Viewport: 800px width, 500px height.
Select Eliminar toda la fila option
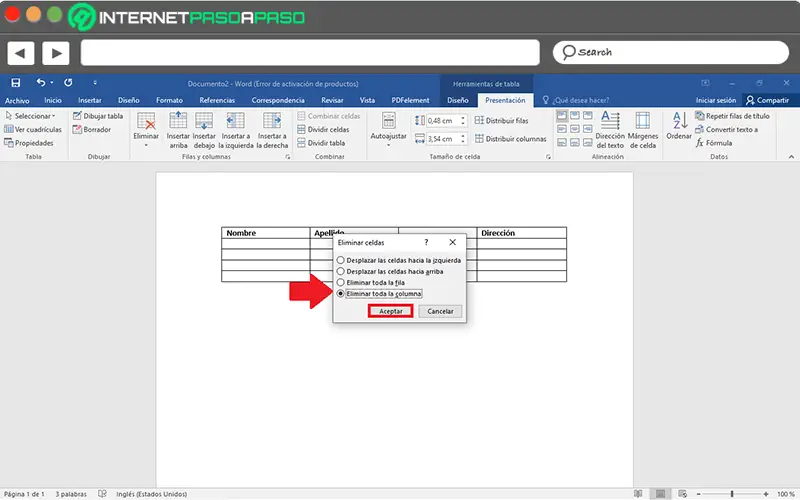pyautogui.click(x=371, y=283)
